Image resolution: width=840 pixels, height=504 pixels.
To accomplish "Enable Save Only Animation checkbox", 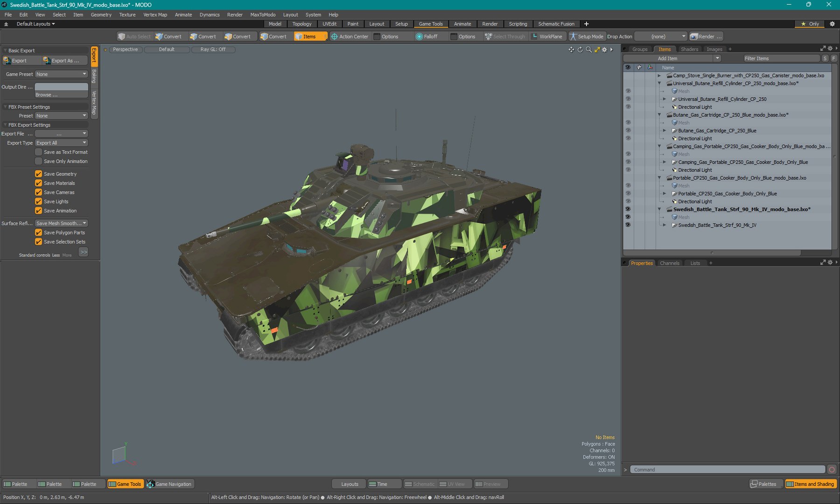I will 39,161.
